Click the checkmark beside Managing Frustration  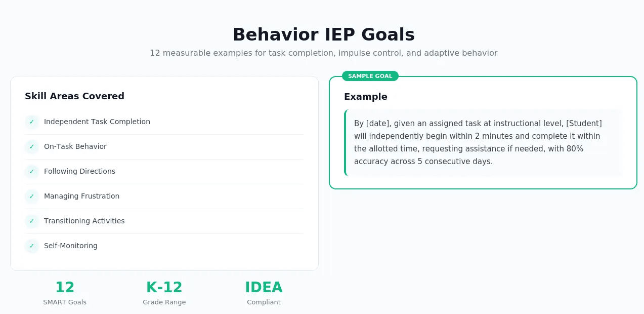point(32,197)
